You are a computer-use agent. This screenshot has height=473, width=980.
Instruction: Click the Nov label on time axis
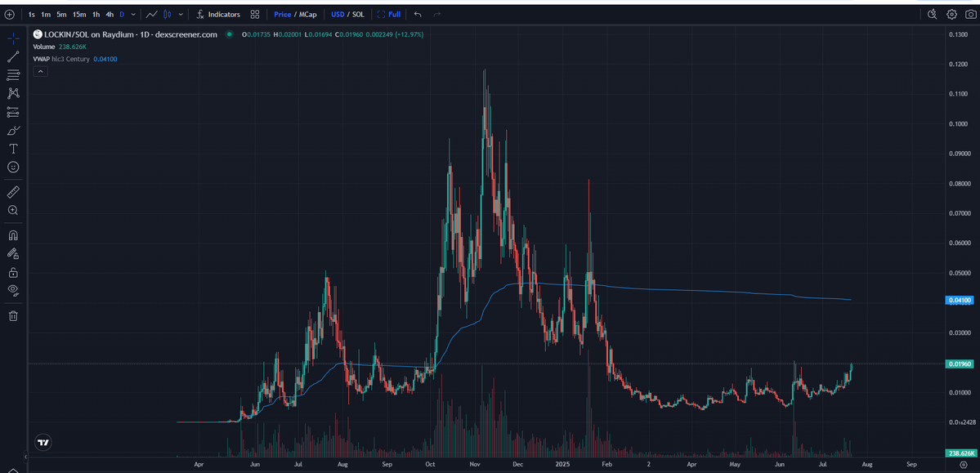[x=474, y=465]
